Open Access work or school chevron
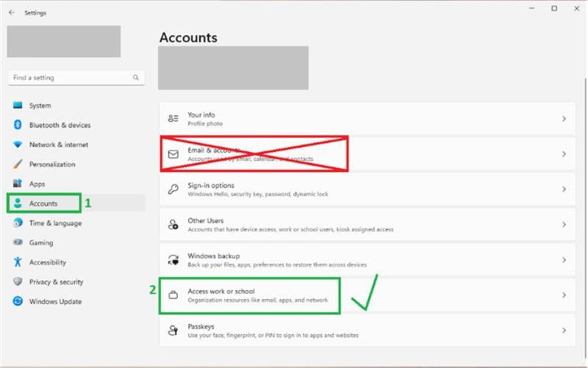The image size is (588, 368). (564, 295)
